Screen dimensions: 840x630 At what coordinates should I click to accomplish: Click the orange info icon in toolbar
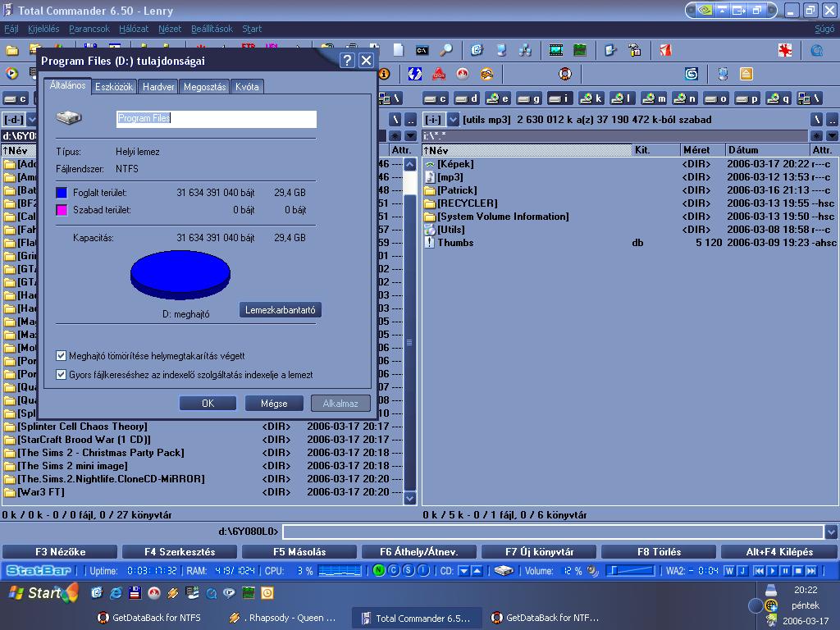pos(384,74)
